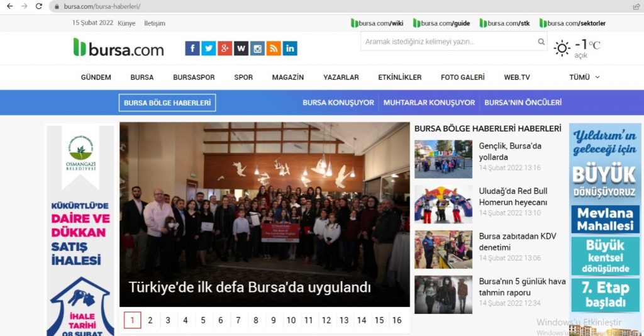Click the browser share icon in address bar
Viewport: 644px width, 336px height.
click(636, 6)
